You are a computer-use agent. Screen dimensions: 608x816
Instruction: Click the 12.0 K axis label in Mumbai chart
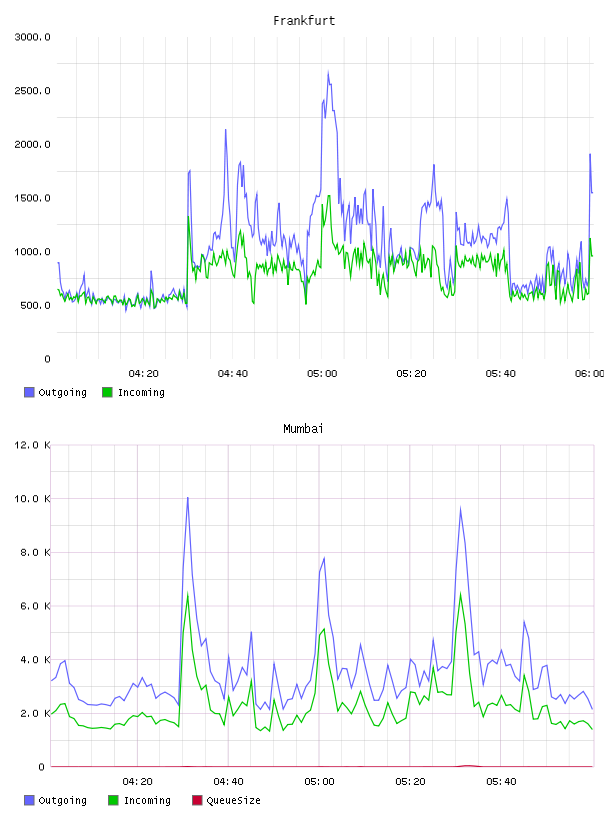pyautogui.click(x=32, y=445)
